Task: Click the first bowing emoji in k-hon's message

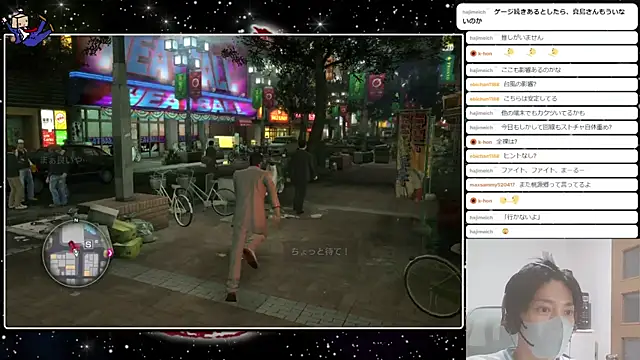Action: pyautogui.click(x=509, y=52)
